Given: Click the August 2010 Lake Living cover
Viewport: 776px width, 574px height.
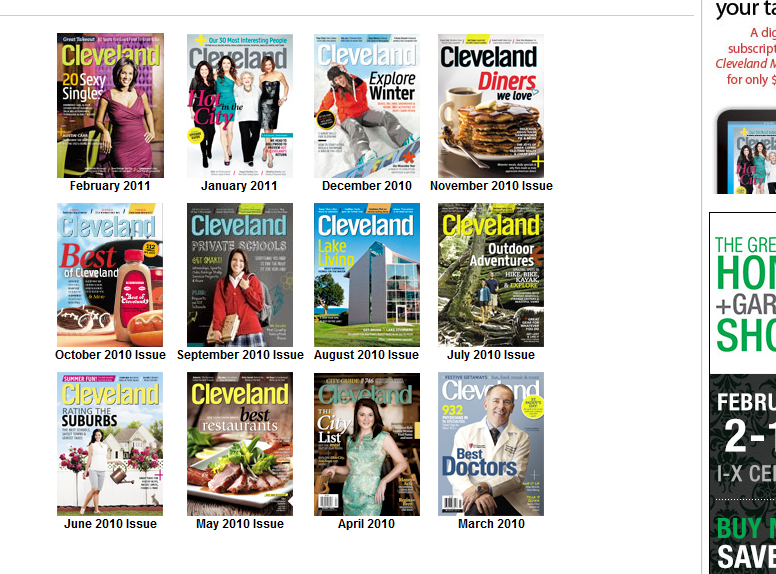Looking at the screenshot, I should pos(367,275).
